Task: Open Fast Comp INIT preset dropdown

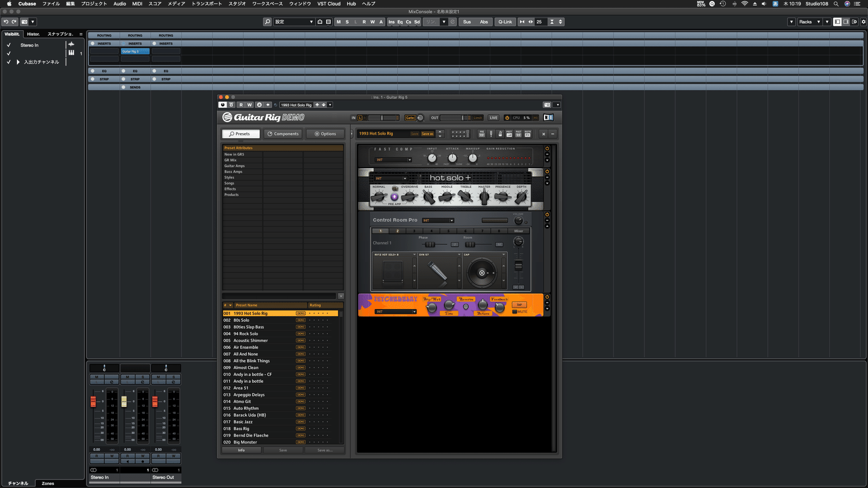Action: 394,160
